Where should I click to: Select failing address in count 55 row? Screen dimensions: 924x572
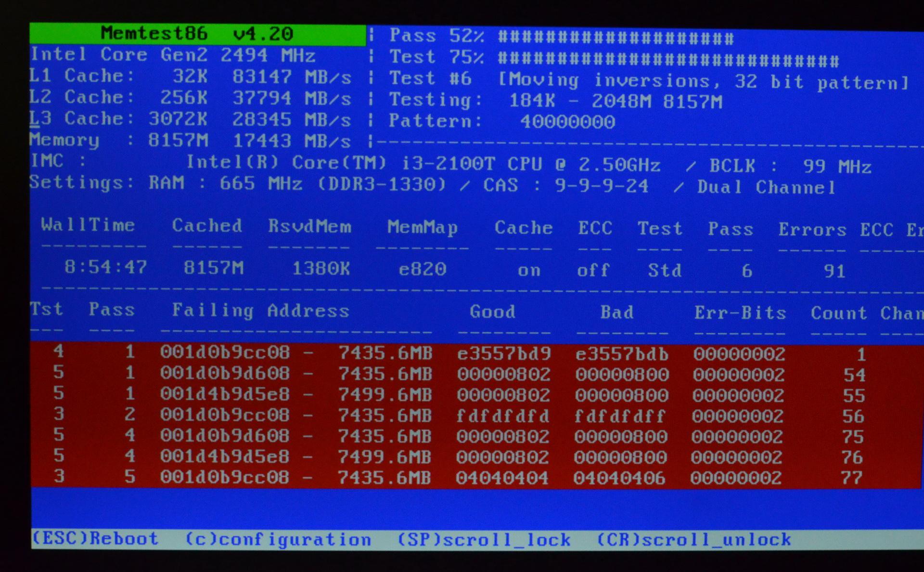(x=225, y=394)
